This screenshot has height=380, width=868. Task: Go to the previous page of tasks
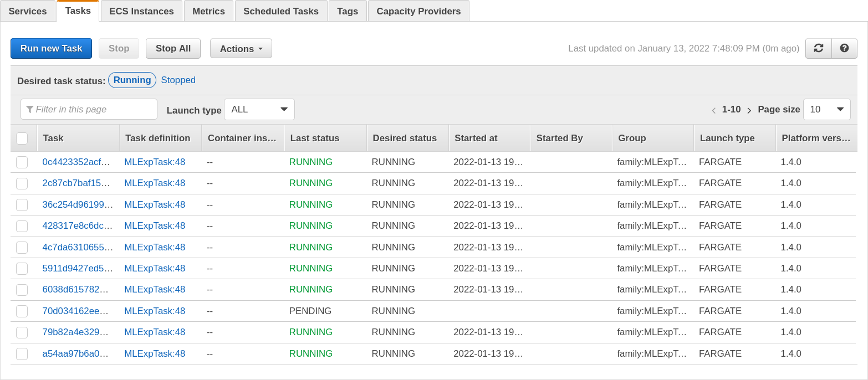pos(714,110)
